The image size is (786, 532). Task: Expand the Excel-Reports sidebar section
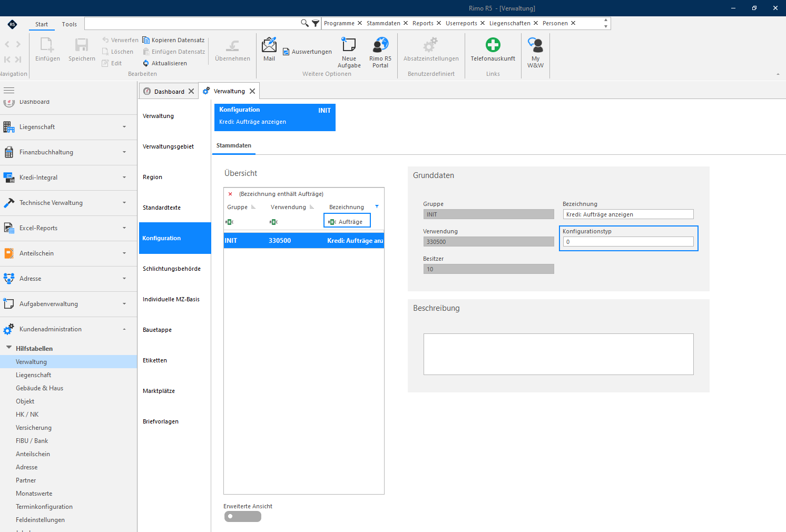point(124,228)
